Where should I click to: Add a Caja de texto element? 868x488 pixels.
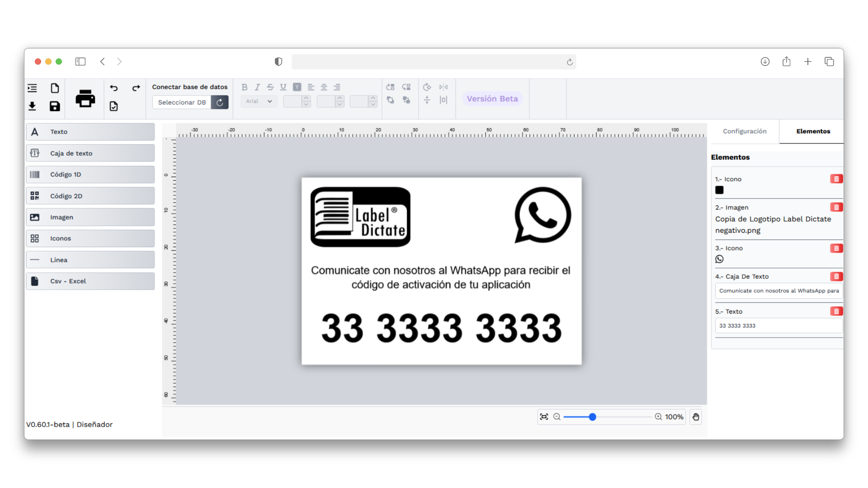[x=90, y=153]
